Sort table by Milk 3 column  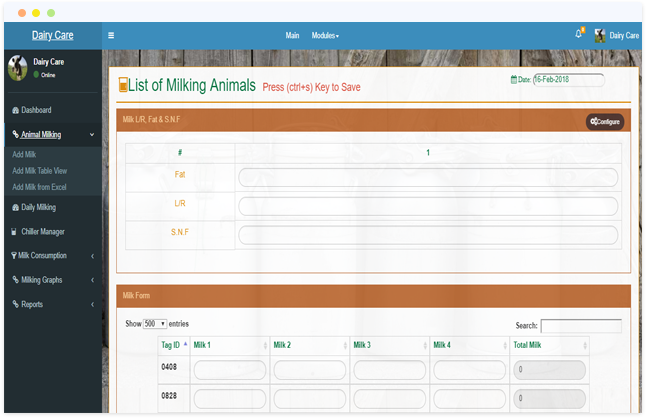389,345
